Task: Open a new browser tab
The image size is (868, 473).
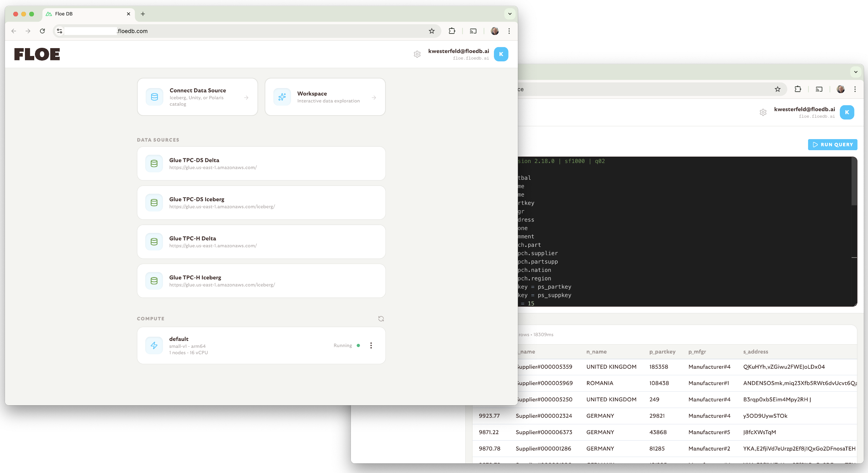Action: click(x=143, y=14)
